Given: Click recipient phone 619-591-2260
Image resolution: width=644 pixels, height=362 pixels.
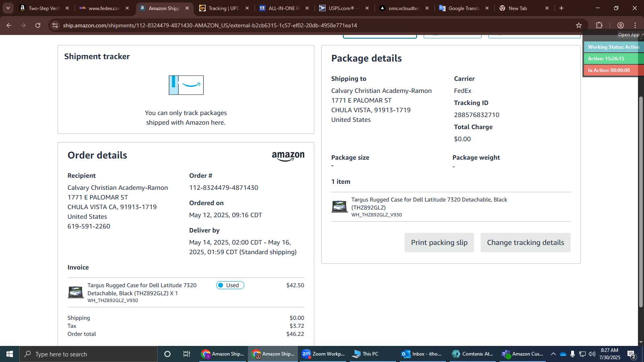Looking at the screenshot, I should pos(89,226).
